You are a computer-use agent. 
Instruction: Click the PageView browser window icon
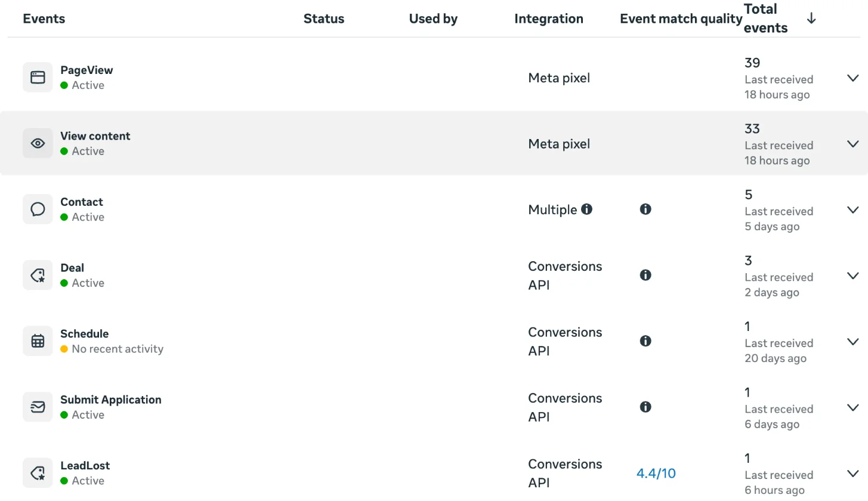(38, 78)
